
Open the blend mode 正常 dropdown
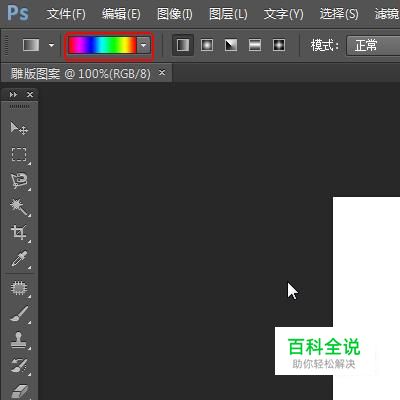point(373,45)
